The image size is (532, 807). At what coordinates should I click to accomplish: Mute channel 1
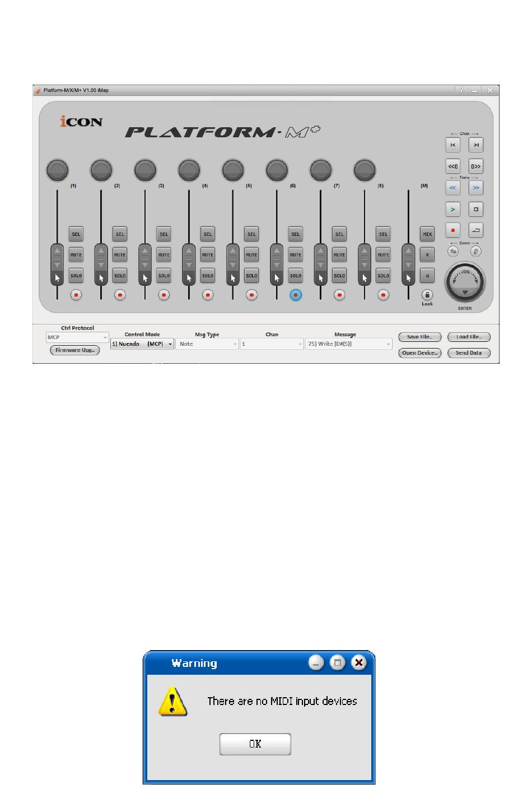pos(76,255)
